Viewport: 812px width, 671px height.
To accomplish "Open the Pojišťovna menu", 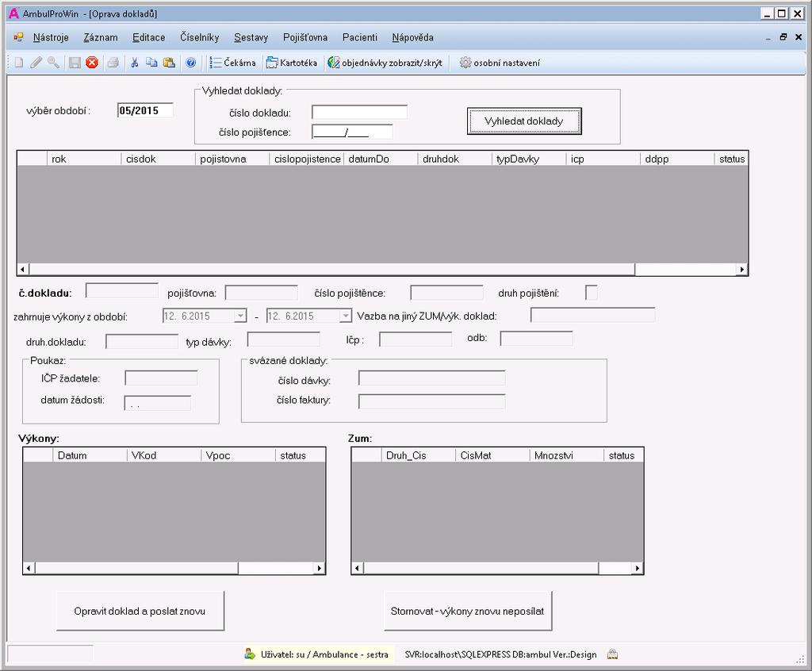I will tap(305, 37).
